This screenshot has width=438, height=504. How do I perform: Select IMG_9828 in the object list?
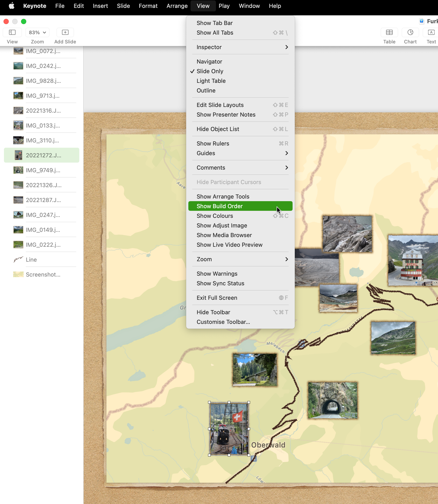click(x=42, y=81)
